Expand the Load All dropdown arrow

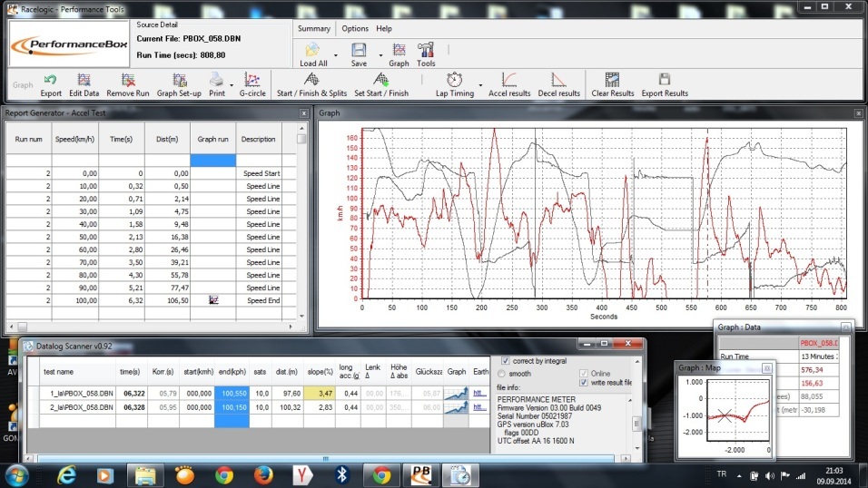(336, 55)
